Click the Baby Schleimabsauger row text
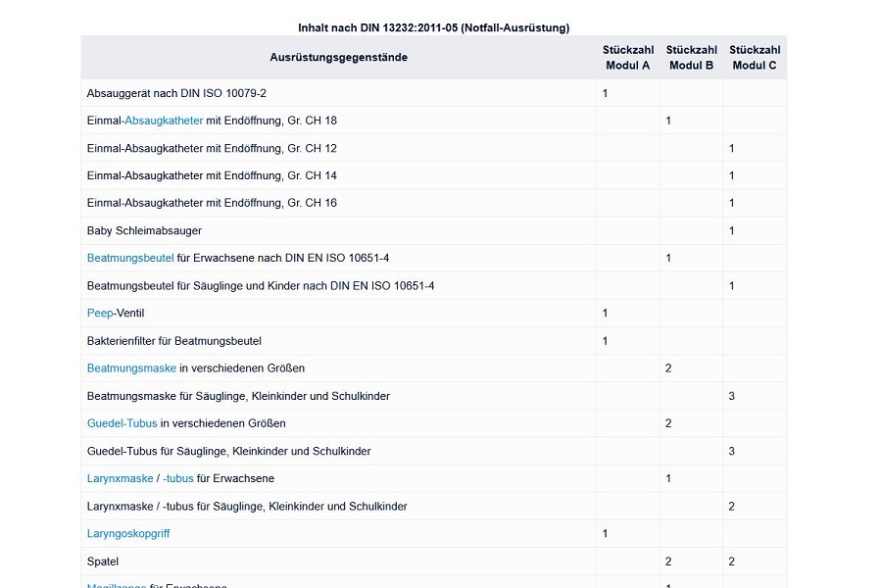This screenshot has width=882, height=588. click(x=144, y=230)
